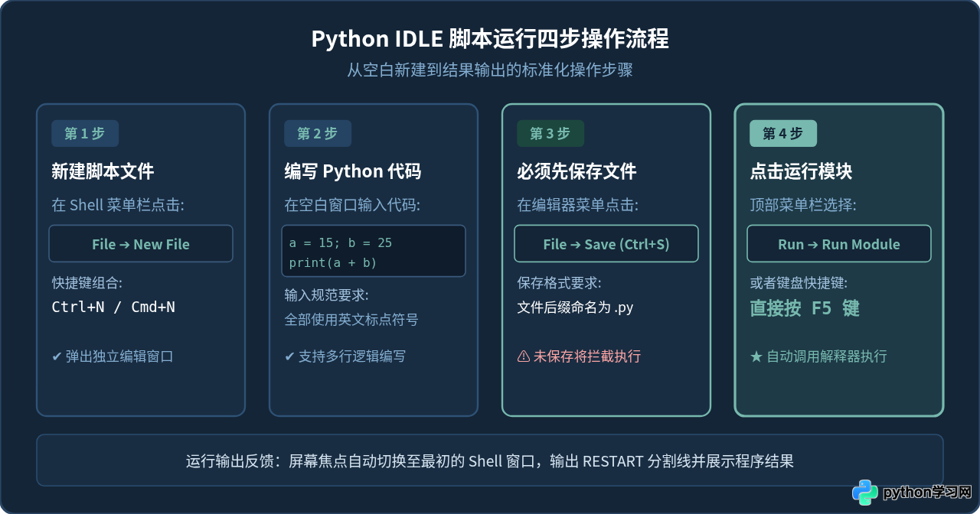The width and height of the screenshot is (980, 514).
Task: Click the checkmark before 支持多行逻辑编写
Action: pyautogui.click(x=289, y=356)
